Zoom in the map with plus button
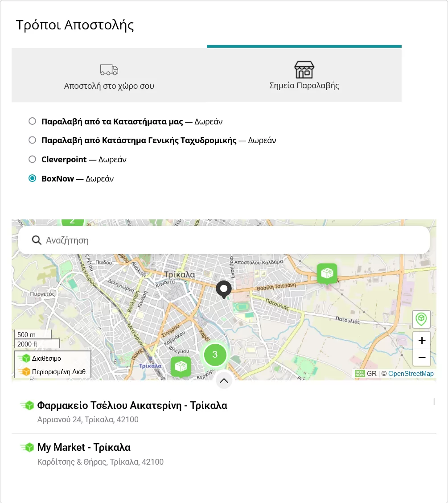This screenshot has height=503, width=448. pos(422,341)
